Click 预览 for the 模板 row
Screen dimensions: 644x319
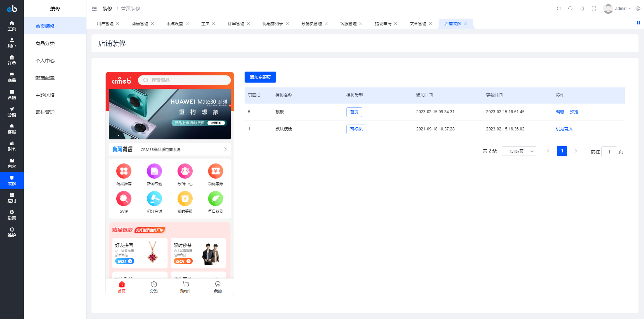[574, 112]
